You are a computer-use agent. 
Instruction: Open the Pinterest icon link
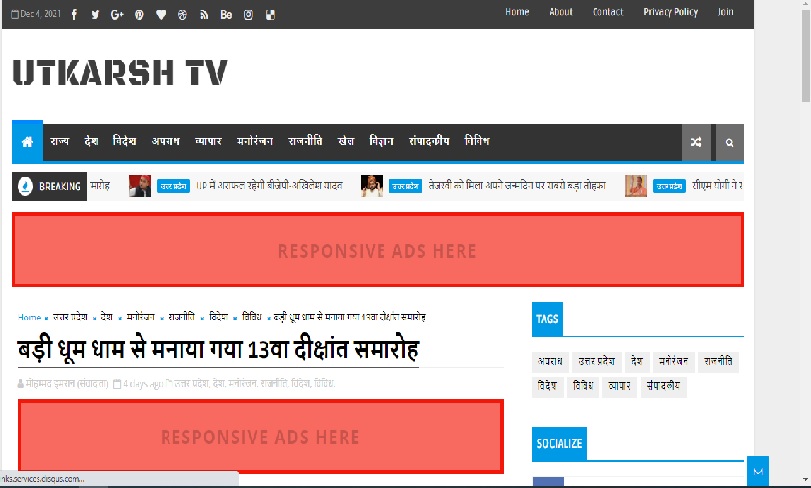(139, 14)
